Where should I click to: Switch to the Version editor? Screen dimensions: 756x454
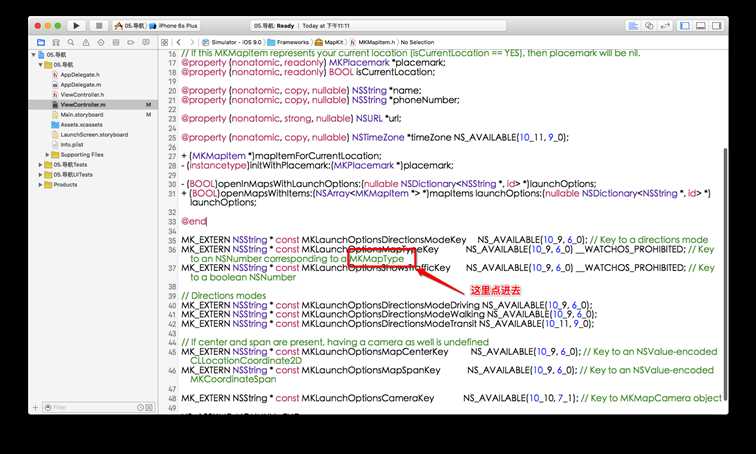(665, 26)
